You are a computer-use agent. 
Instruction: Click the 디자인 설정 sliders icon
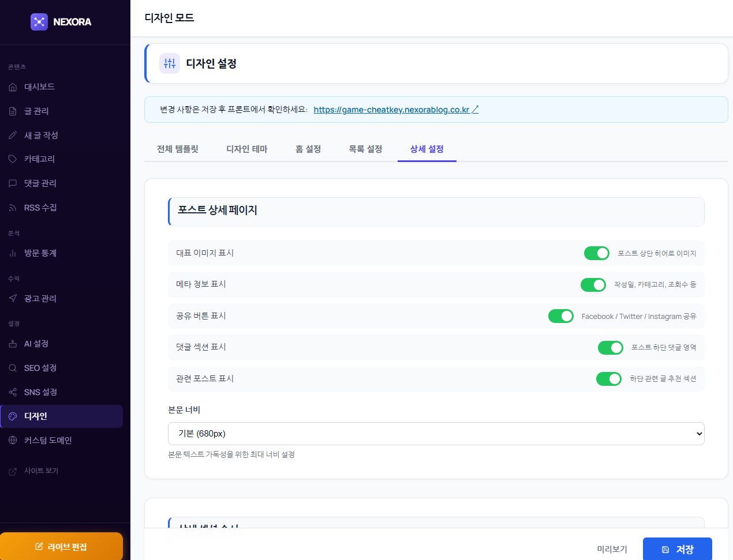[x=170, y=63]
